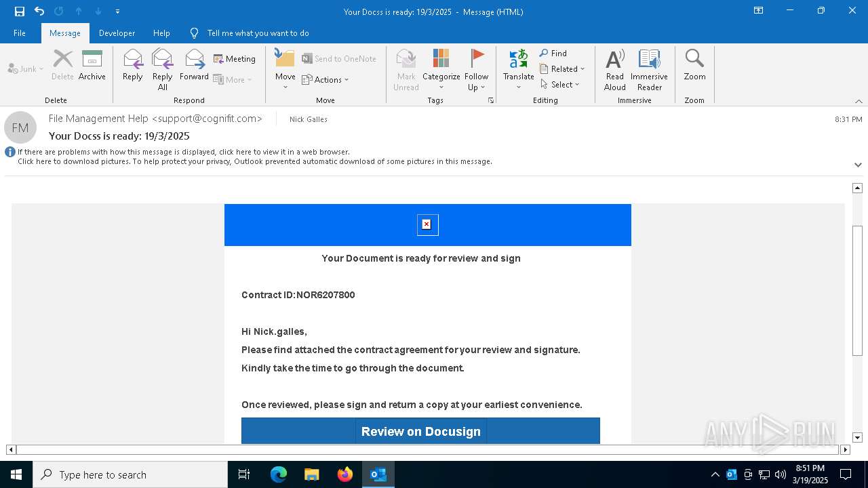Switch to the Developer ribbon tab
Screen dimensions: 868x488
click(x=117, y=33)
